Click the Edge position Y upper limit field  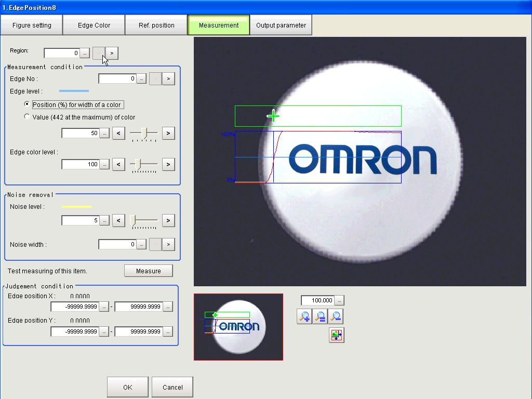(139, 331)
